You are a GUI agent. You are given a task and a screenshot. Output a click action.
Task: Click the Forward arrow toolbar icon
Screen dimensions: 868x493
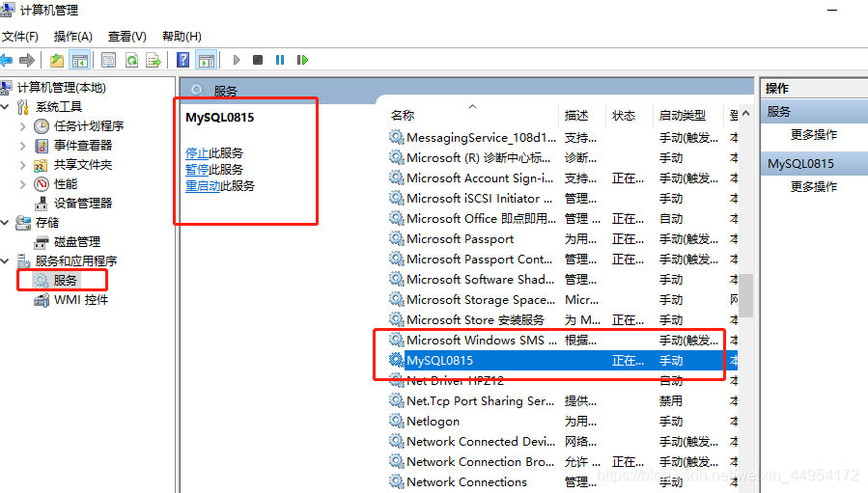coord(27,60)
